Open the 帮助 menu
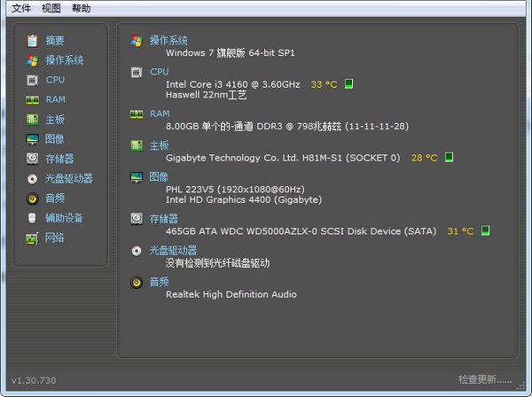This screenshot has width=532, height=397. tap(81, 8)
